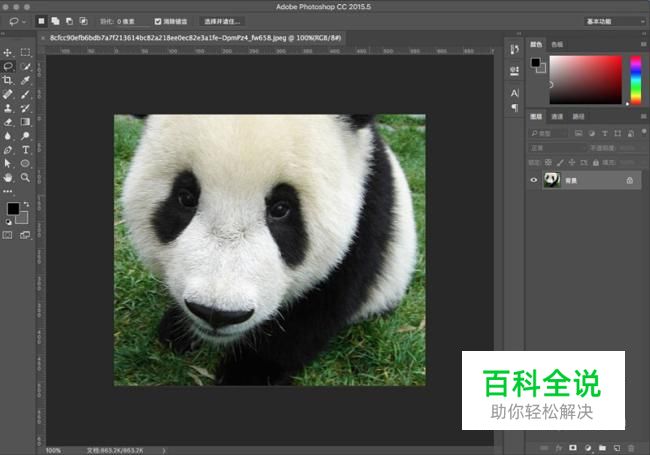Viewport: 650px width, 455px height.
Task: Select the Zoom tool
Action: [25, 177]
